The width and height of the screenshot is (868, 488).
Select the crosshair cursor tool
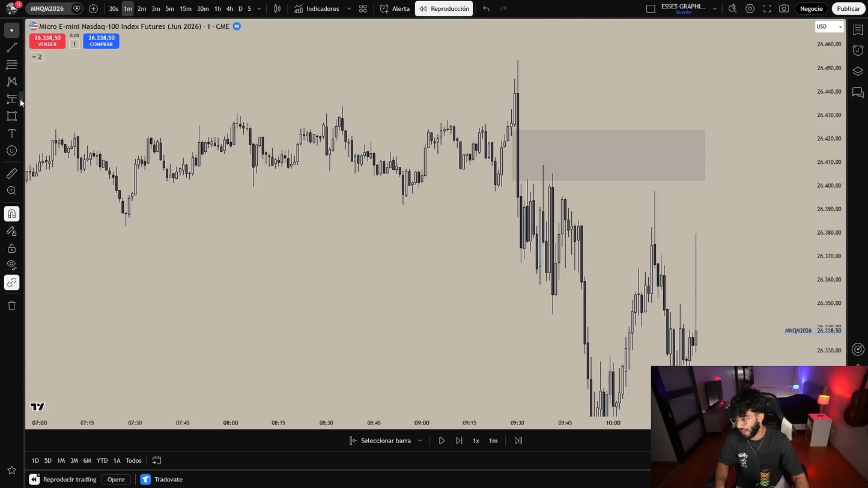(x=11, y=30)
